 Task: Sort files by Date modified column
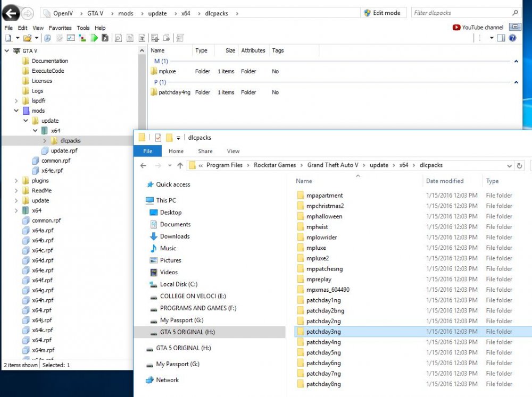445,181
